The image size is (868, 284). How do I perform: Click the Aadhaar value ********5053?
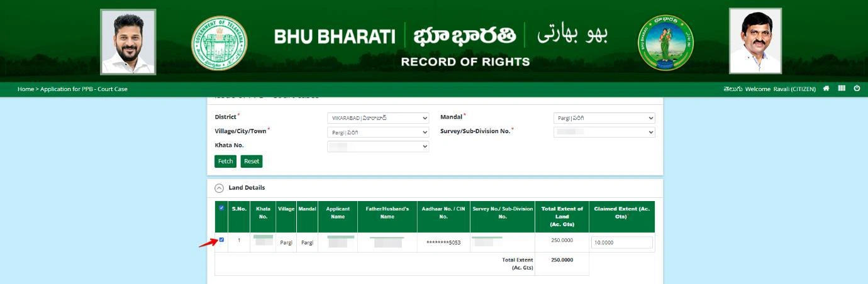point(443,243)
